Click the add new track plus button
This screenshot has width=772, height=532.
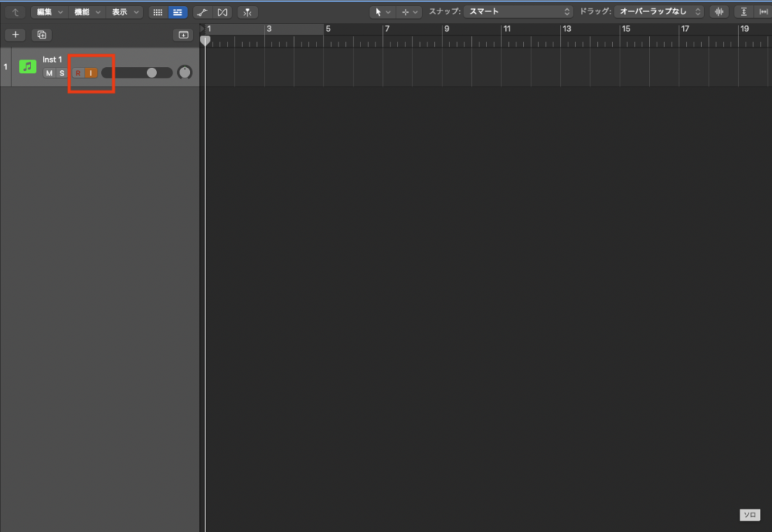(16, 35)
